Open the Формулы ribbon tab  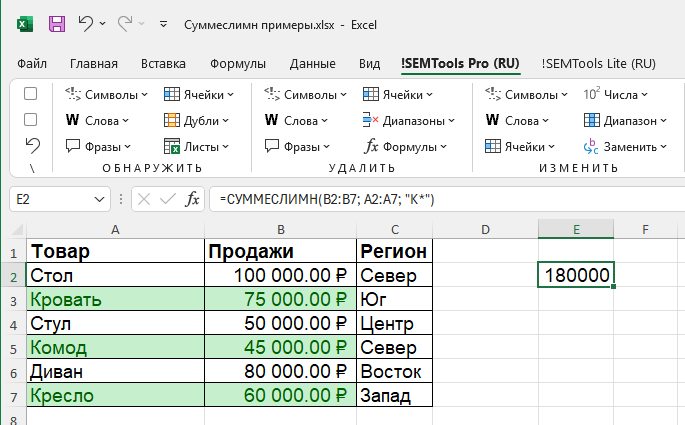point(238,64)
